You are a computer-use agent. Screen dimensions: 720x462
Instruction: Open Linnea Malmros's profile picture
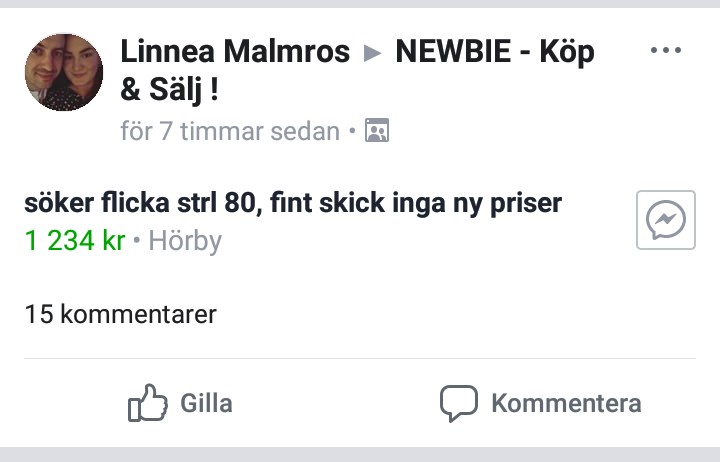[64, 72]
